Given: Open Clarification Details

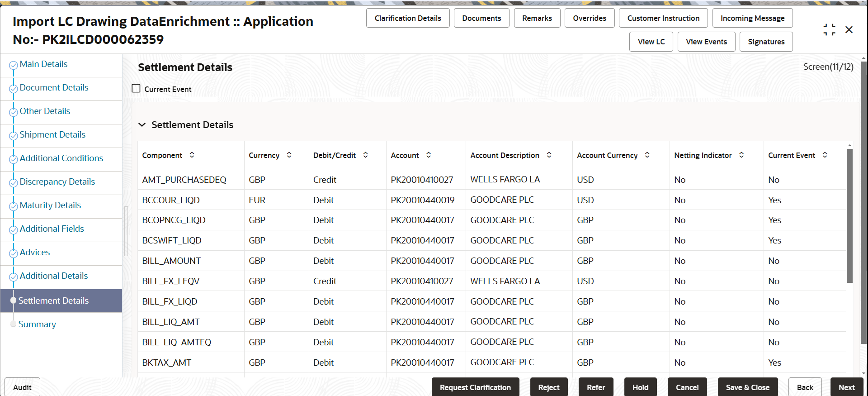Looking at the screenshot, I should click(408, 18).
